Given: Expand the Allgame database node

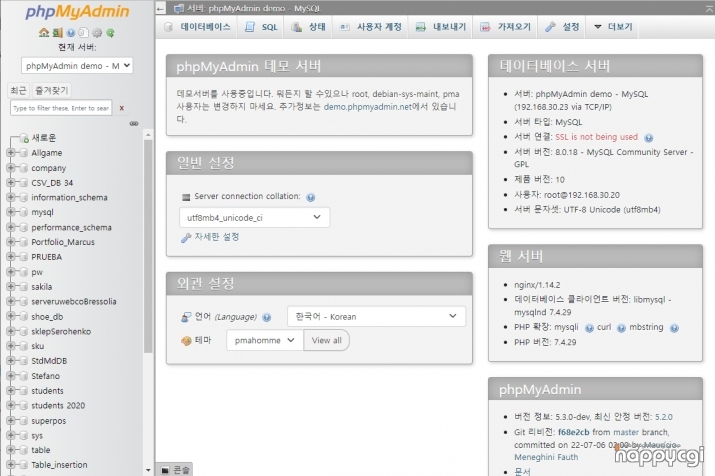Looking at the screenshot, I should 10,153.
